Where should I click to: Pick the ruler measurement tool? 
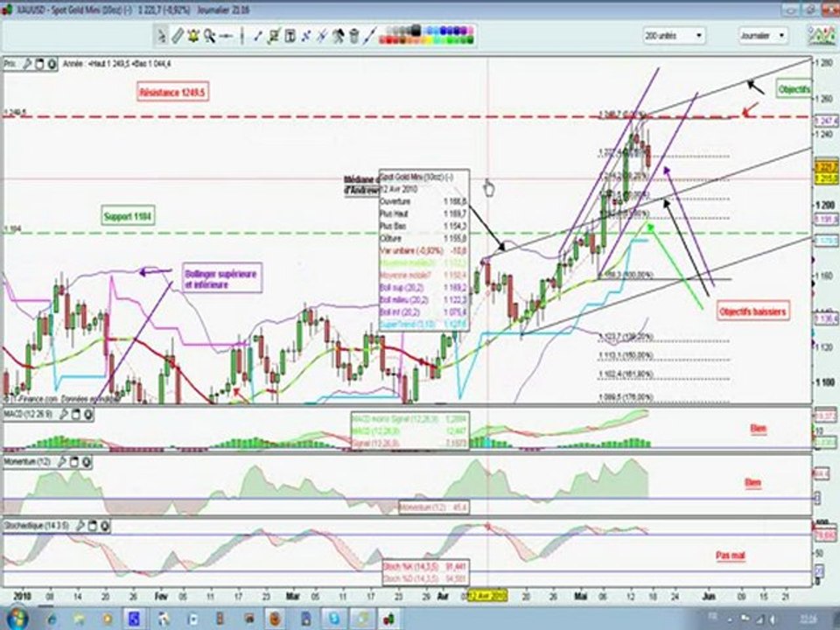tap(178, 36)
